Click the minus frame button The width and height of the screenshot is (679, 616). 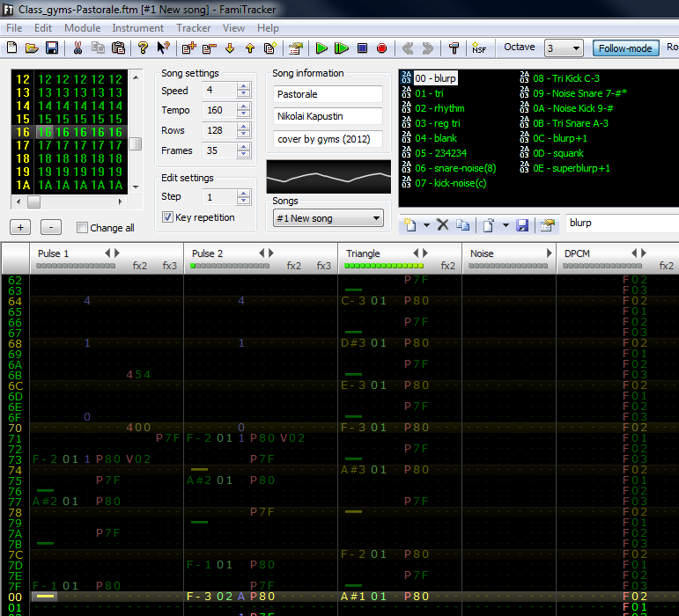click(x=51, y=227)
